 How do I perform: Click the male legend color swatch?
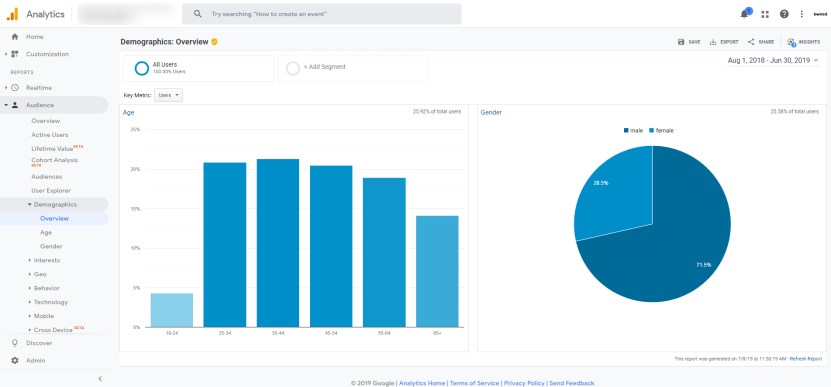[626, 130]
